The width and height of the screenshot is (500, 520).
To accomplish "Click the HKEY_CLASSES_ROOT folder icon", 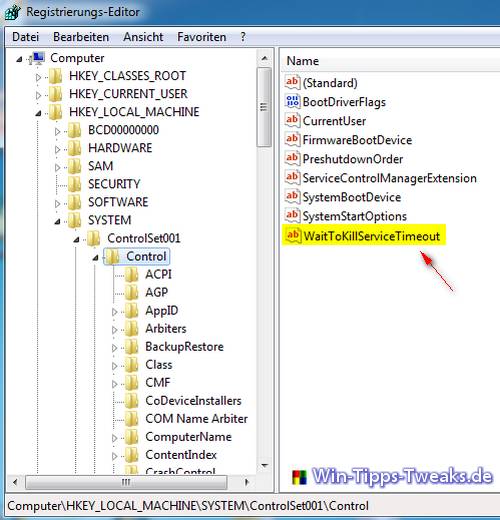I will click(56, 76).
